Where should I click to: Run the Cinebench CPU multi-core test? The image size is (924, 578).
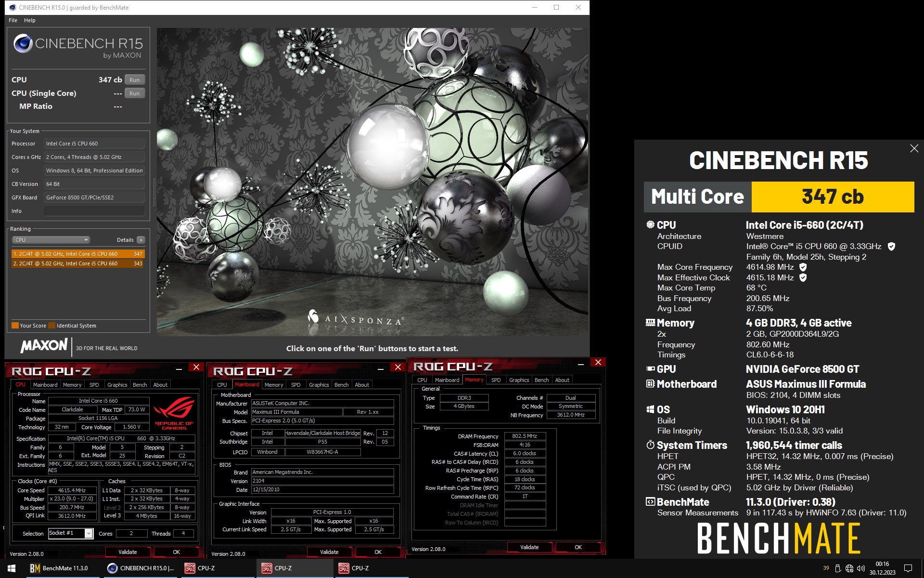point(135,80)
